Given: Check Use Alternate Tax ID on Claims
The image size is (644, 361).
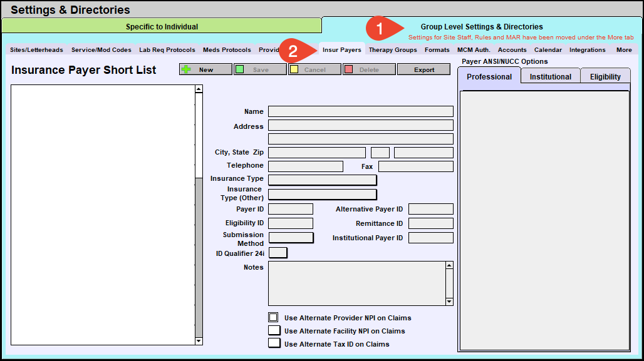Looking at the screenshot, I should click(x=274, y=343).
